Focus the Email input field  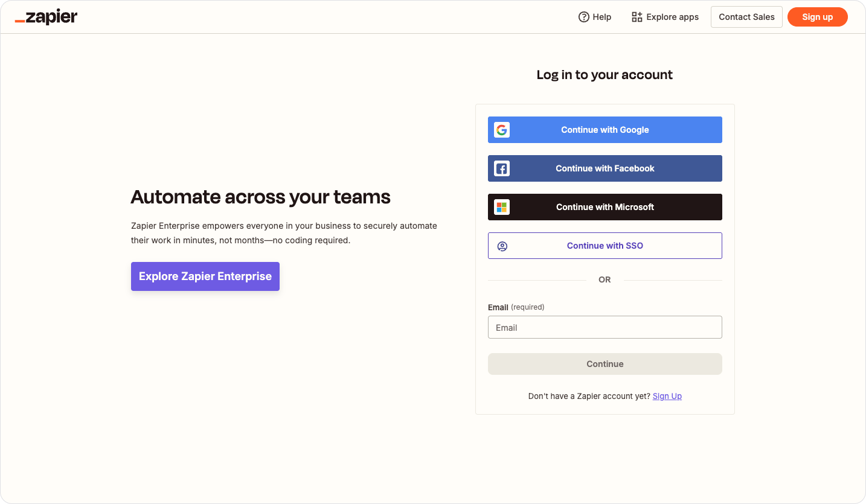pyautogui.click(x=605, y=327)
